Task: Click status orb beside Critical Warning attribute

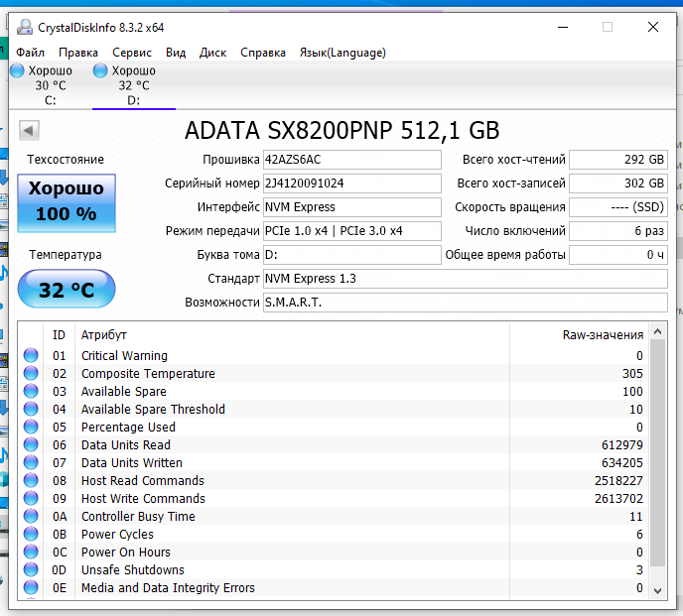Action: click(x=31, y=356)
